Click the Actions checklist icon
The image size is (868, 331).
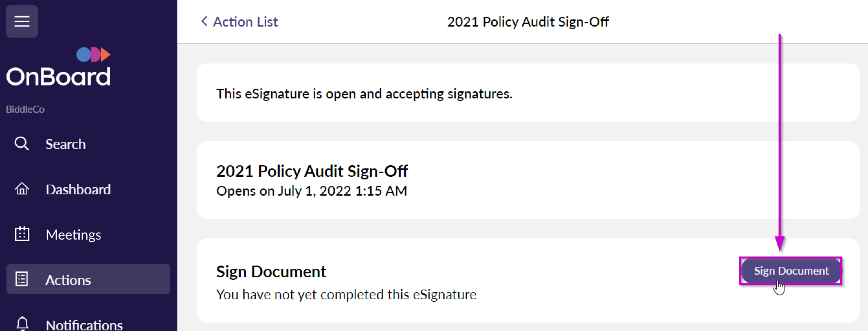point(22,279)
